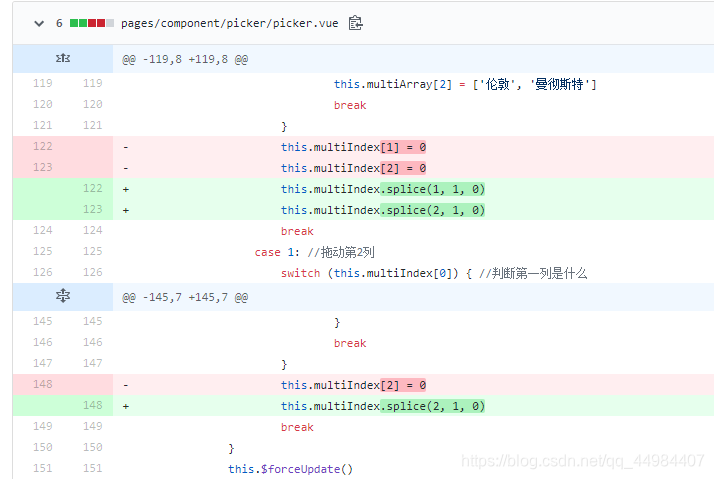714x479 pixels.
Task: Click old line number 150
Action: point(43,447)
